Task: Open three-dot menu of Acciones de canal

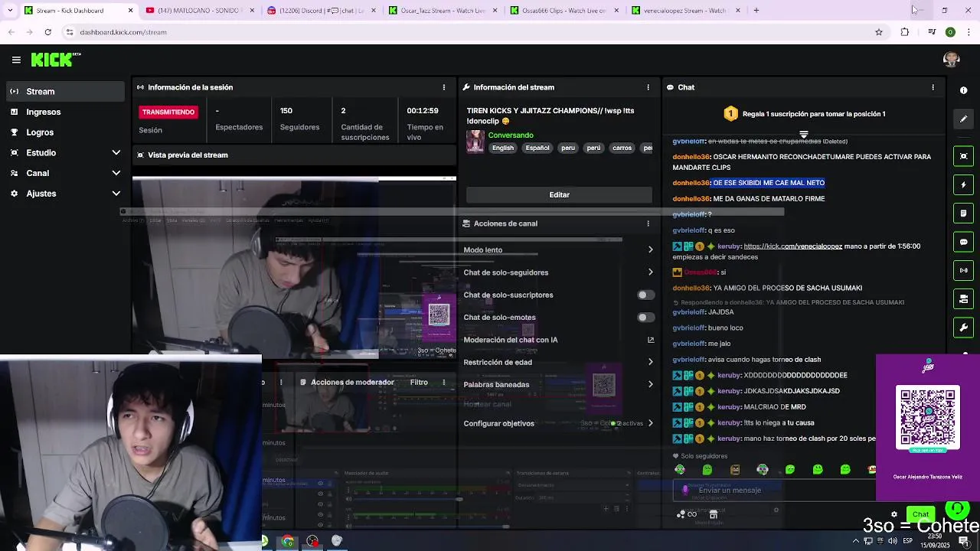Action: click(648, 223)
